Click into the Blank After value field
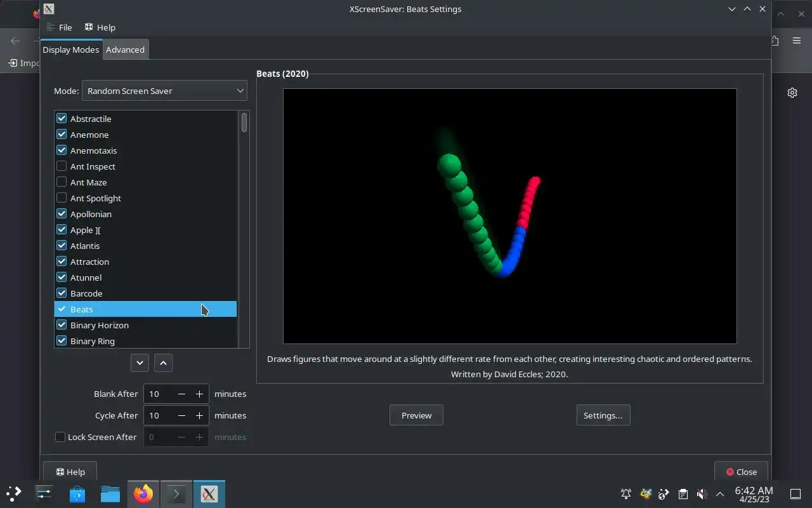Screen dimensions: 812x508 click(159, 394)
